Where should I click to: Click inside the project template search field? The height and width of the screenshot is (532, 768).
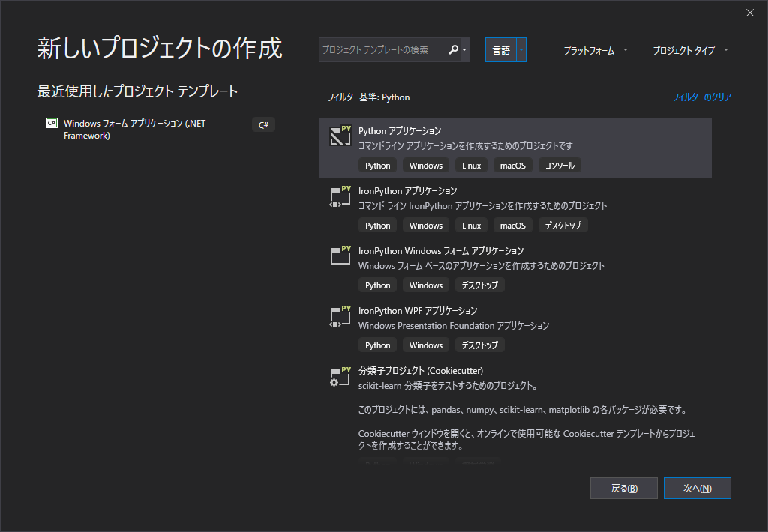(382, 49)
